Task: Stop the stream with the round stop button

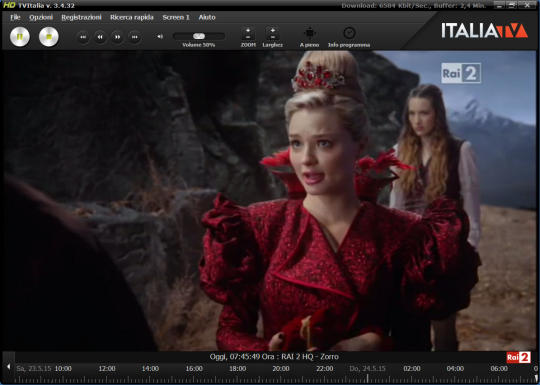Action: (49, 37)
